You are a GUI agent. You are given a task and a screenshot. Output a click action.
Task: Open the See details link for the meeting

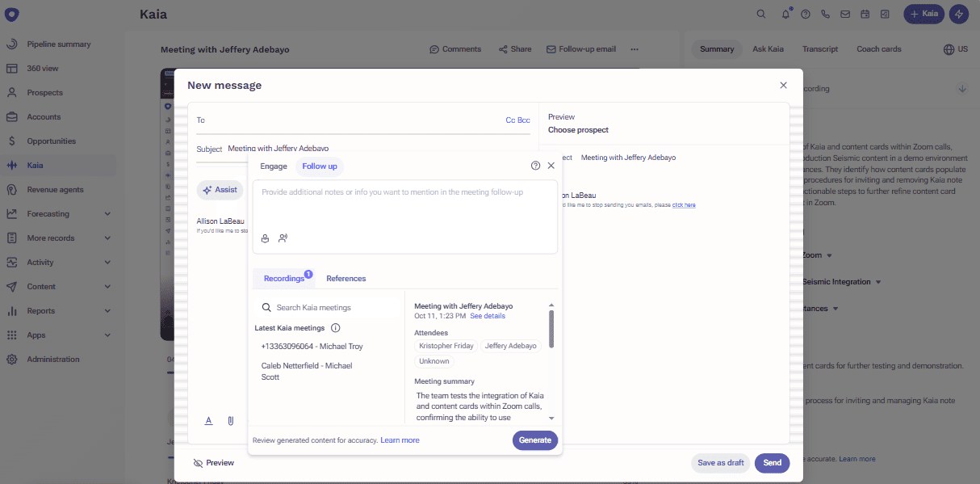pyautogui.click(x=488, y=316)
